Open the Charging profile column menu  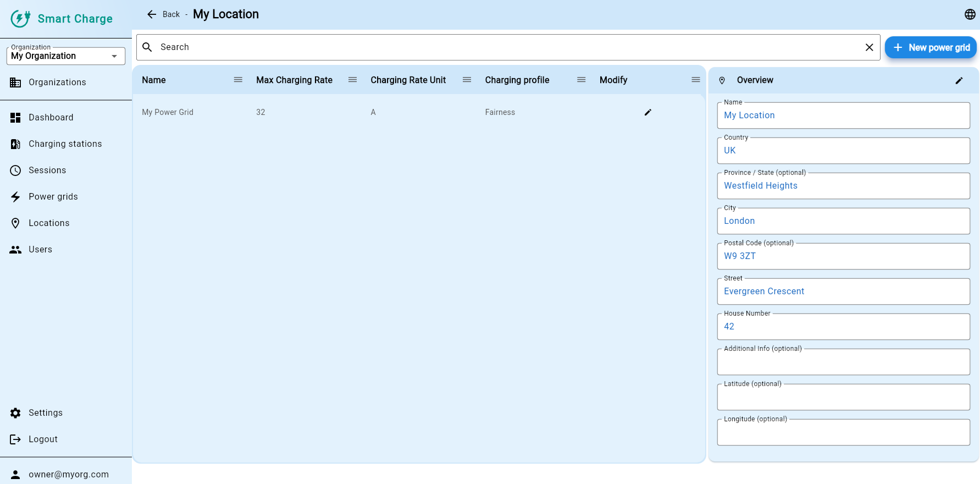581,80
